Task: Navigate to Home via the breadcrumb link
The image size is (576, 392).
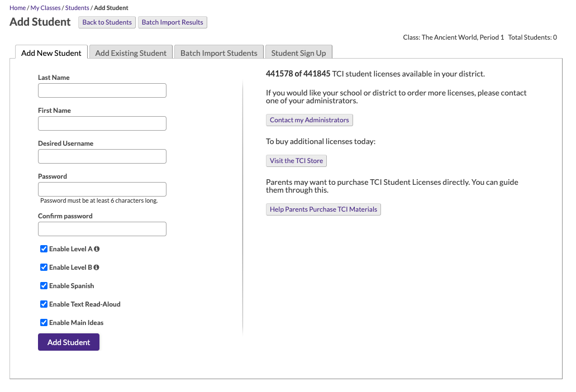Action: 17,8
